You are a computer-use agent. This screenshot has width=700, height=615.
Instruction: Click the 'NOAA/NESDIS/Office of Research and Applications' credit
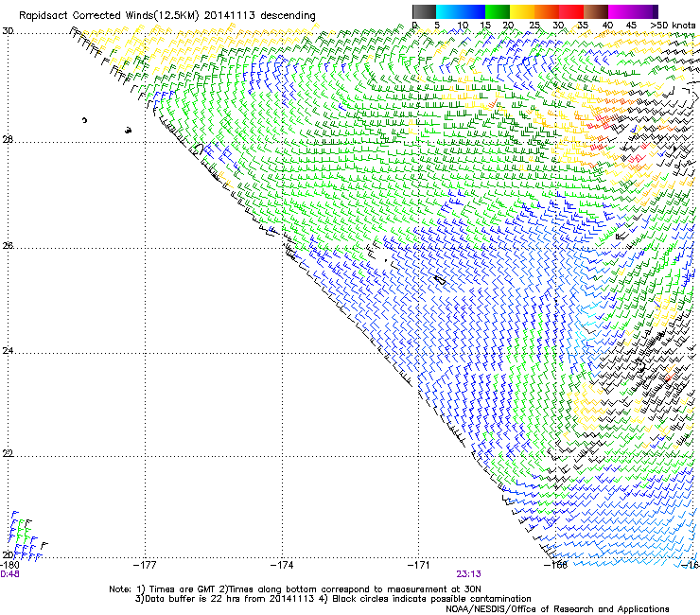point(557,609)
